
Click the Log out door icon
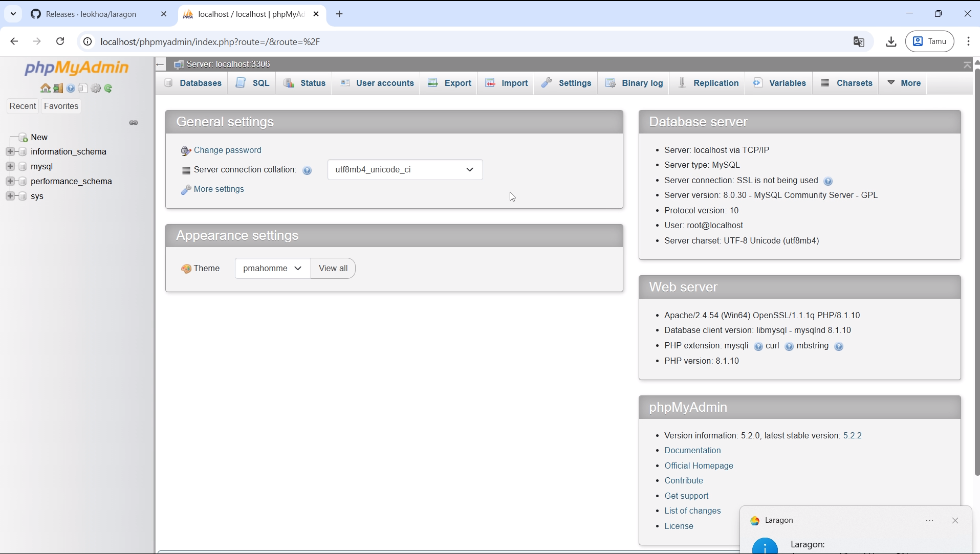point(58,88)
